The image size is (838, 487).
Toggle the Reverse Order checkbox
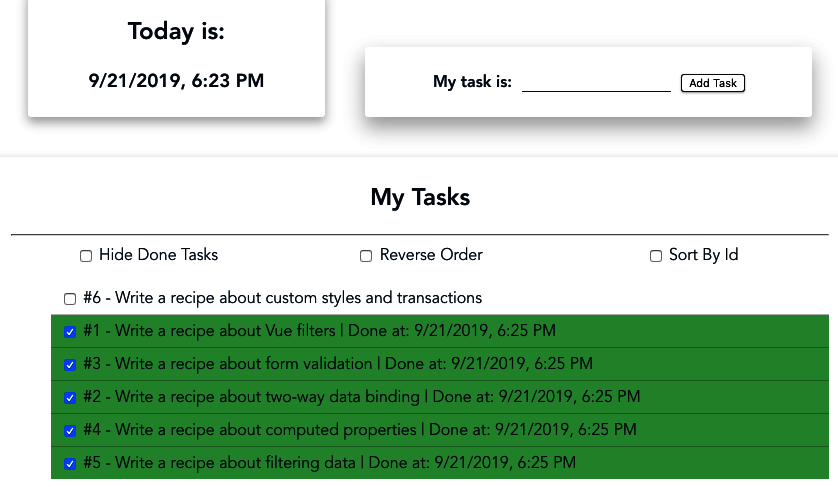coord(366,256)
